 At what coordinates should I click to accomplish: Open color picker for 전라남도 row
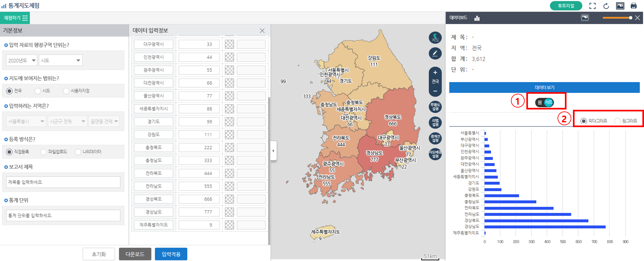[229, 186]
